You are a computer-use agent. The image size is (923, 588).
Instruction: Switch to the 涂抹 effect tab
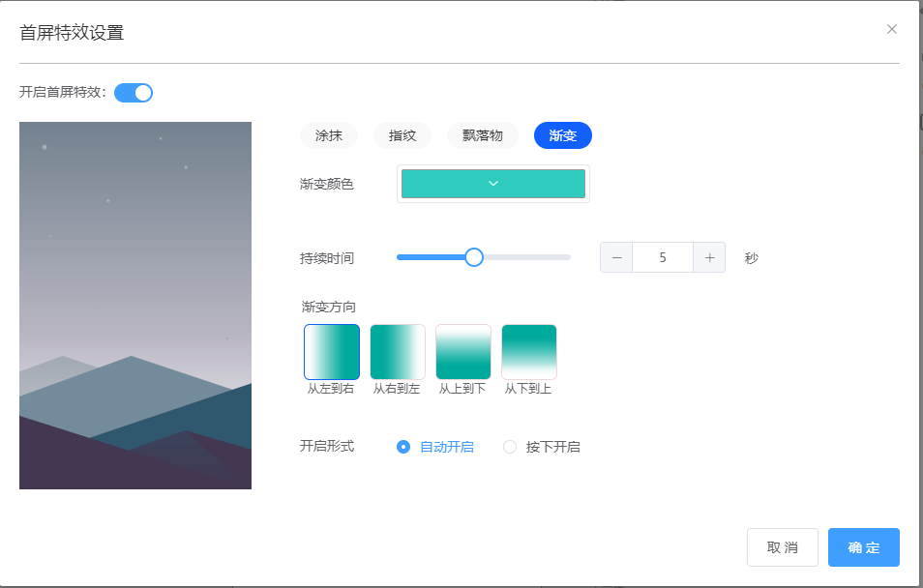tap(329, 135)
